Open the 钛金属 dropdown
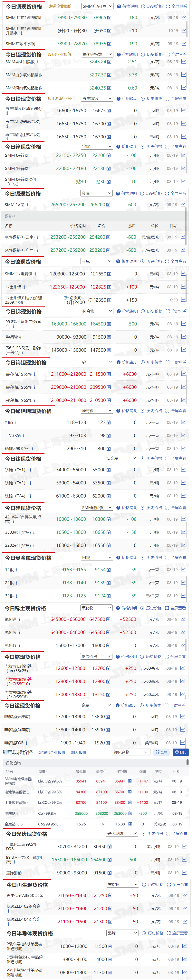The height and width of the screenshot is (980, 192). pyautogui.click(x=121, y=458)
